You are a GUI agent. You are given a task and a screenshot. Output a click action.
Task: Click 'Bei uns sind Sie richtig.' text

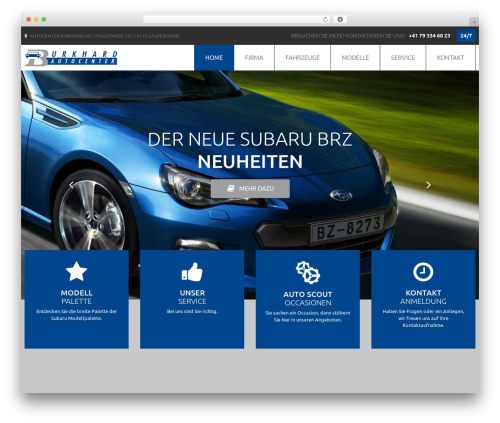192,311
